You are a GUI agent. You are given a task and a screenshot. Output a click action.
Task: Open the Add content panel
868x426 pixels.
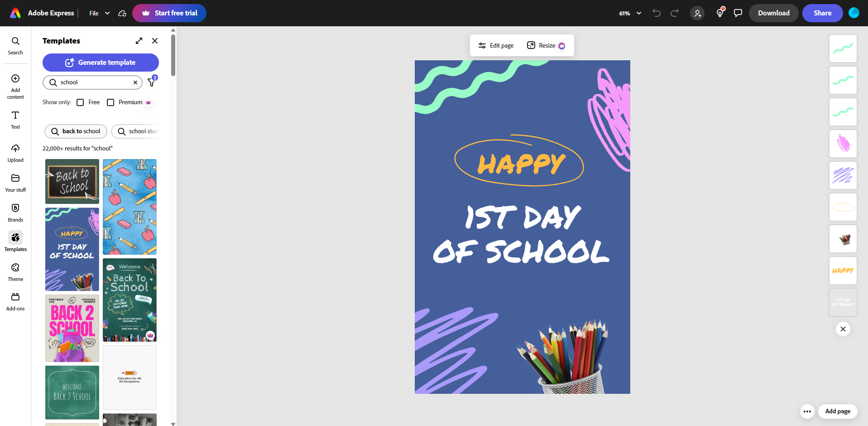[x=15, y=85]
